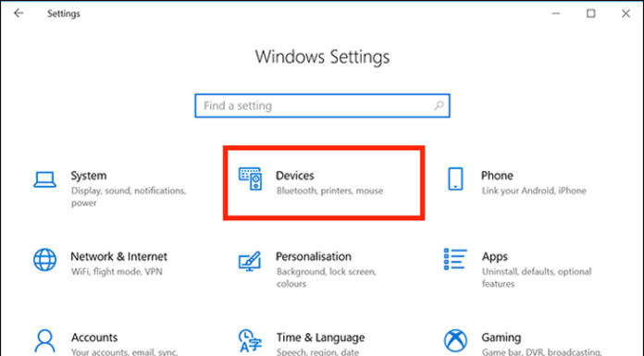Click the System laptop icon

pyautogui.click(x=44, y=179)
